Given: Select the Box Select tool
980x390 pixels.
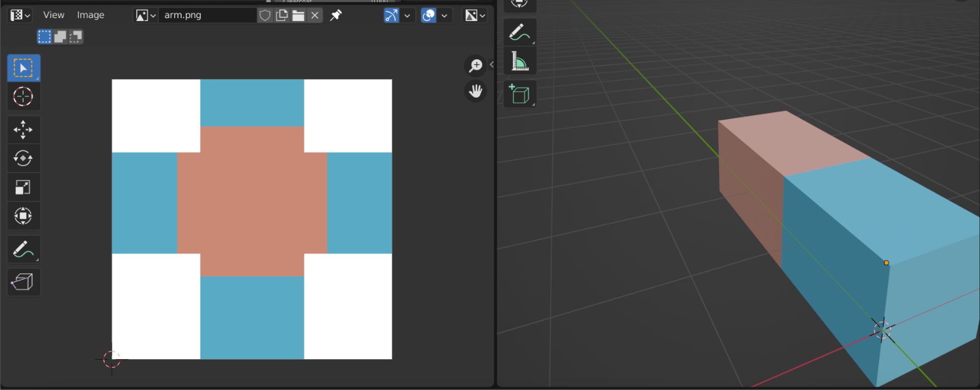Looking at the screenshot, I should pyautogui.click(x=23, y=68).
